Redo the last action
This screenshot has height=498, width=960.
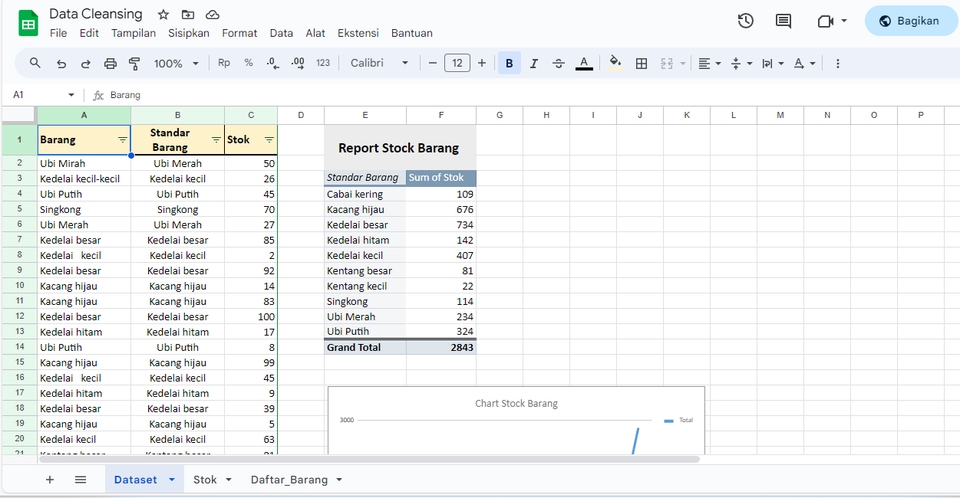(x=86, y=64)
